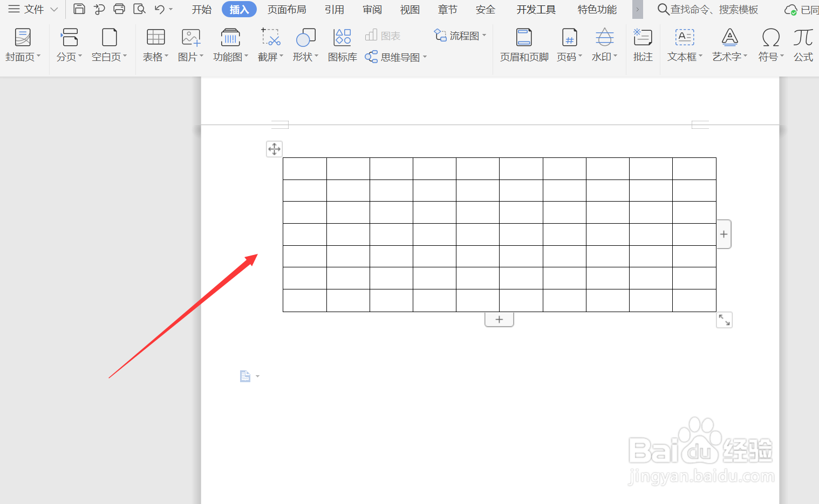Click the 查找命令、搜索模板 search field
The height and width of the screenshot is (504, 819).
tap(708, 10)
